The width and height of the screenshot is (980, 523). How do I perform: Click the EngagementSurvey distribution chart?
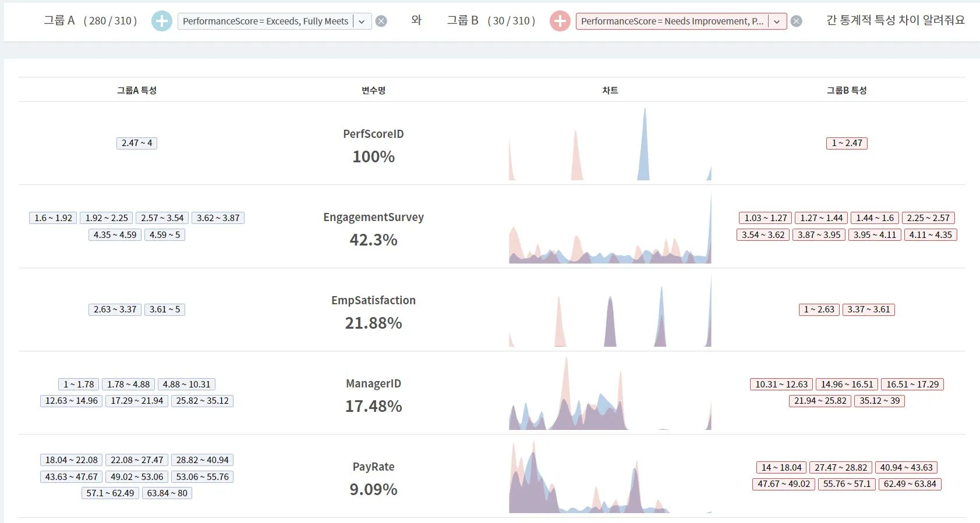point(610,227)
